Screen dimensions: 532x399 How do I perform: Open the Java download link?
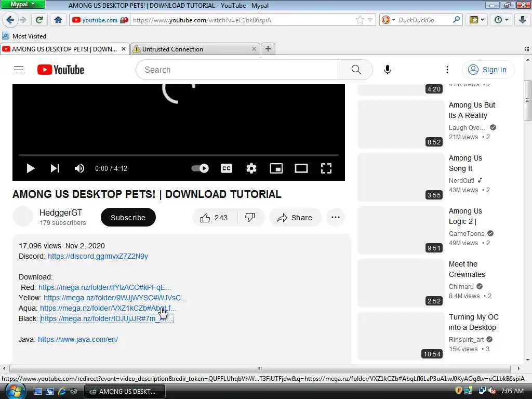pos(78,339)
